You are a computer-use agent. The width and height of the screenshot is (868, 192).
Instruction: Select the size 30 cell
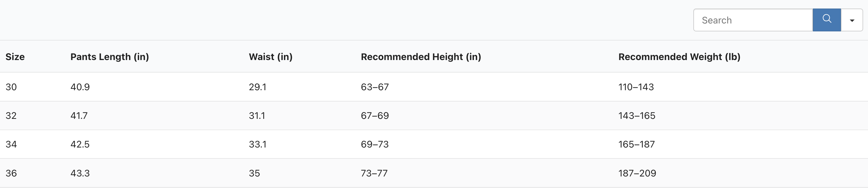[x=11, y=87]
